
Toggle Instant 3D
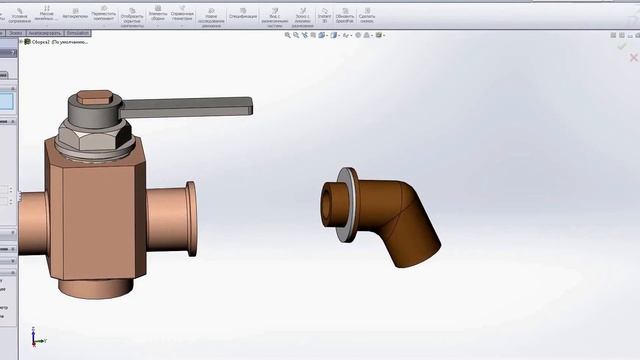pyautogui.click(x=324, y=16)
